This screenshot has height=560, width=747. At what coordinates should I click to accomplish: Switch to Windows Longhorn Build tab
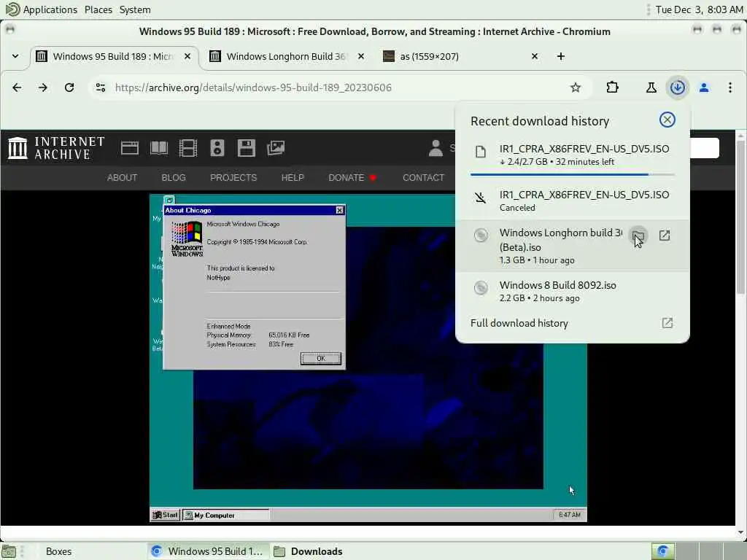286,56
